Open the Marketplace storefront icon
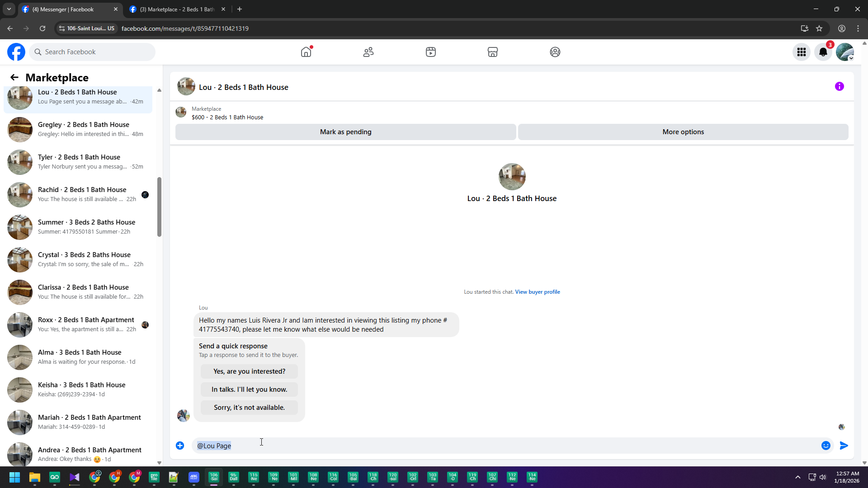Image resolution: width=868 pixels, height=488 pixels. tap(493, 52)
